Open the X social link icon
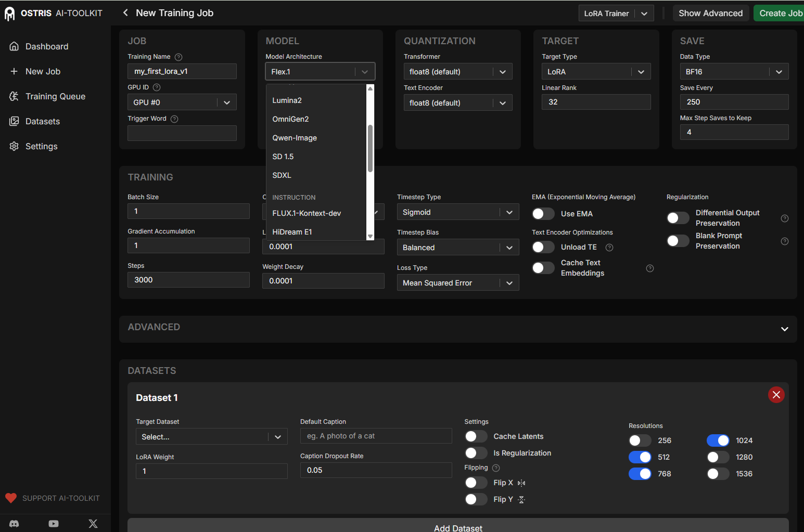The height and width of the screenshot is (532, 804). click(x=93, y=524)
